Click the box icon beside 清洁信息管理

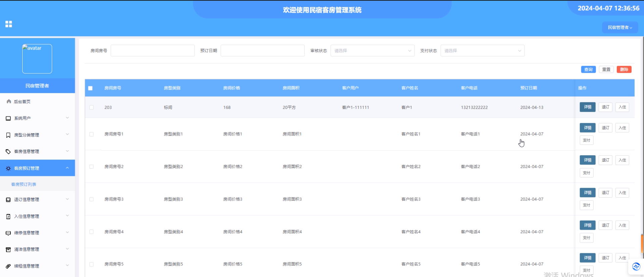[8, 250]
